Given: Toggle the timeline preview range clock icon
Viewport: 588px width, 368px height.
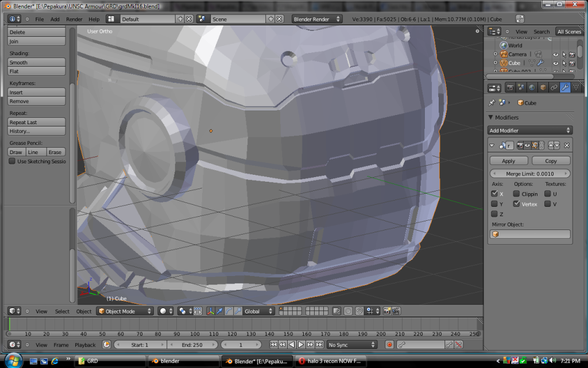Looking at the screenshot, I should pos(106,344).
